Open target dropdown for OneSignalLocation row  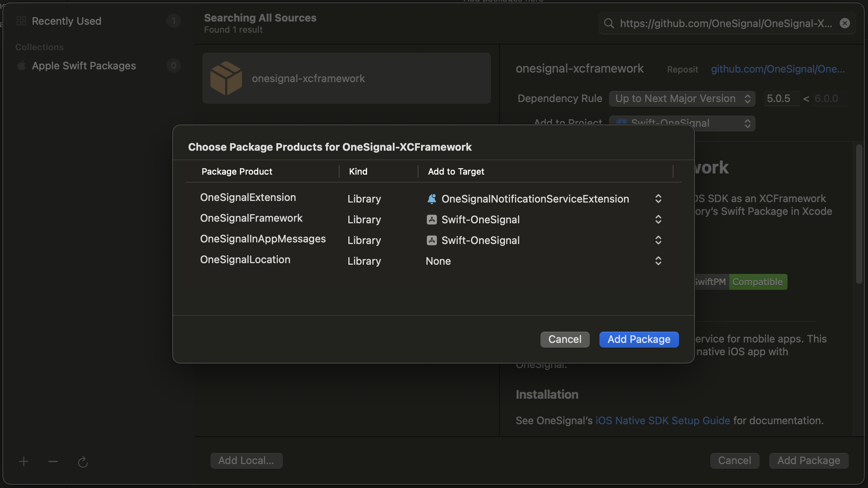pos(658,261)
